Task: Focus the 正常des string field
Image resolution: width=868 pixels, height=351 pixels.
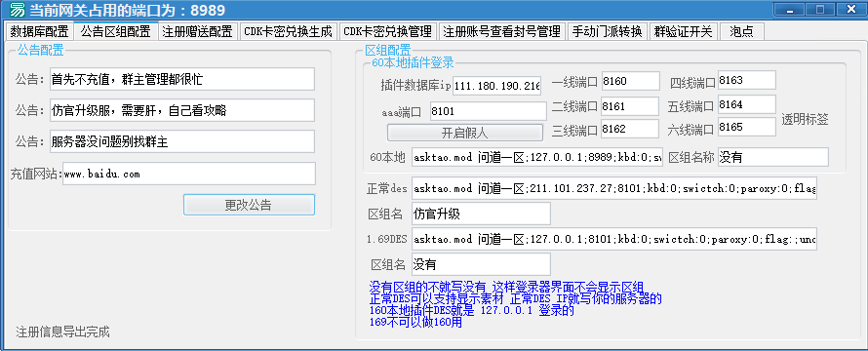Action: 613,188
